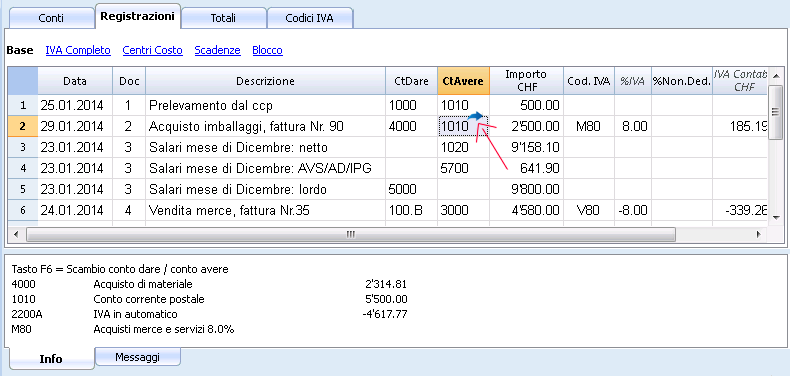The height and width of the screenshot is (376, 790).
Task: Click amount cell 4'580.00
Action: point(526,210)
